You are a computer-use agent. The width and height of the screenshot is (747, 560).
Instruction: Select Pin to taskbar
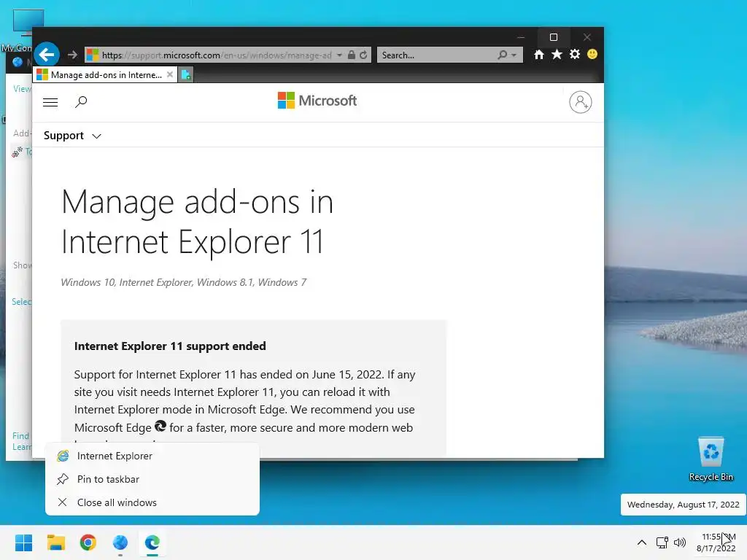152,479
